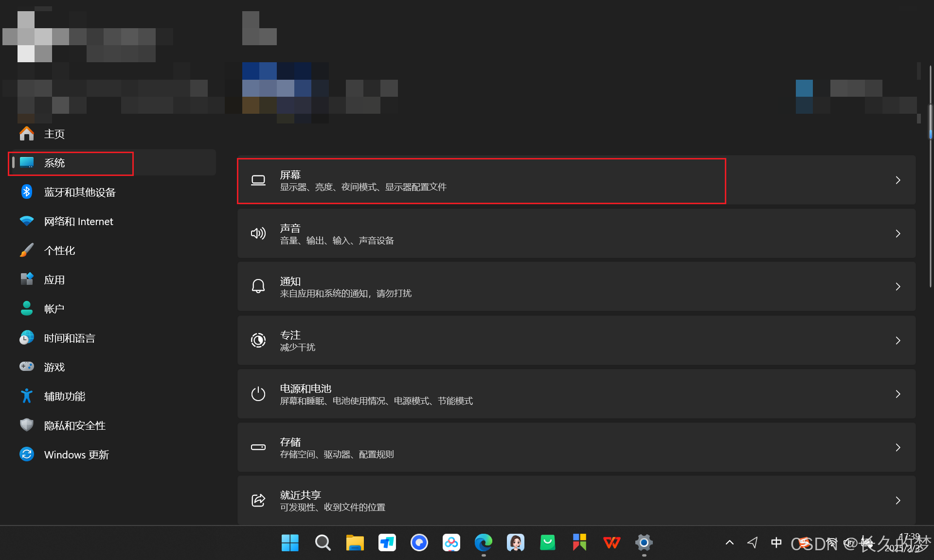Image resolution: width=934 pixels, height=560 pixels.
Task: Open 应用 apps settings section
Action: (x=54, y=280)
